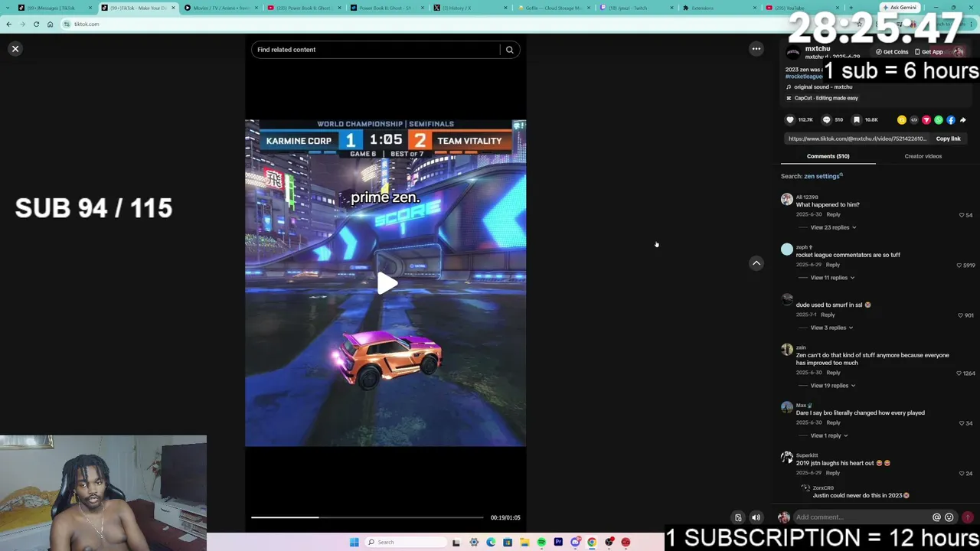
Task: Get the embed code icon
Action: [x=914, y=120]
